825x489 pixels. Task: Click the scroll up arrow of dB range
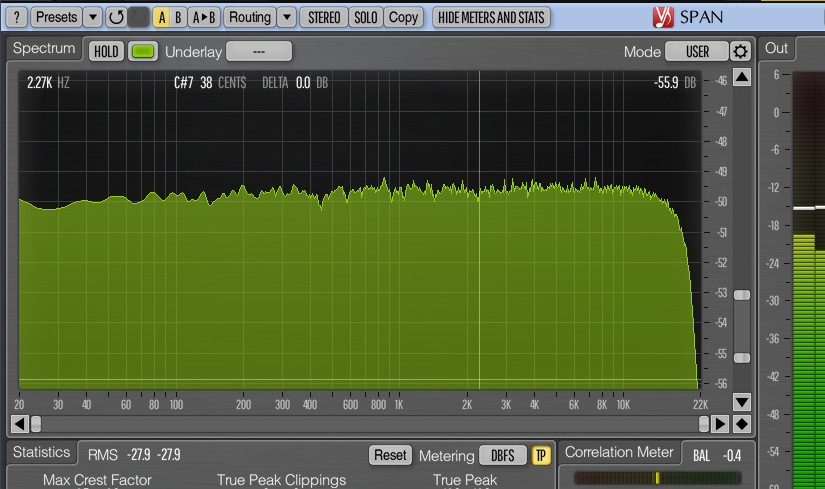pyautogui.click(x=742, y=77)
